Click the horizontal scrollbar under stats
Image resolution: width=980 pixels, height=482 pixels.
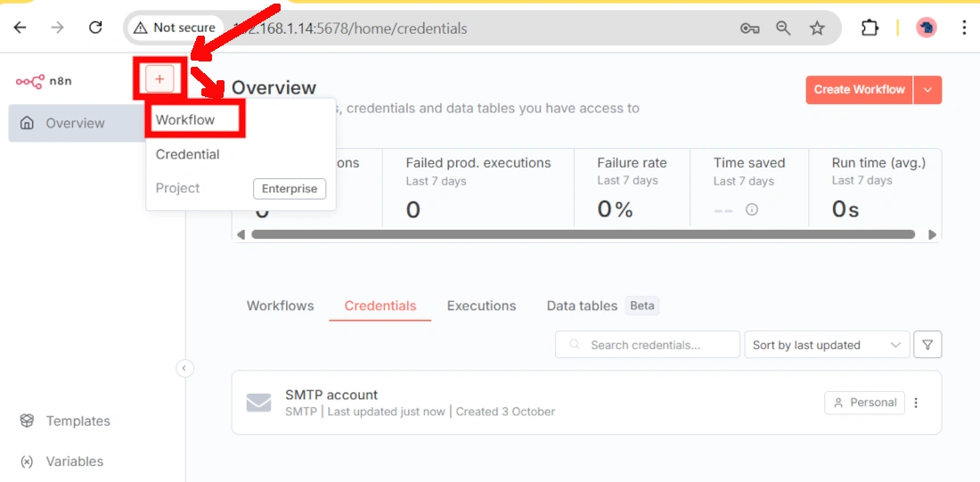583,234
